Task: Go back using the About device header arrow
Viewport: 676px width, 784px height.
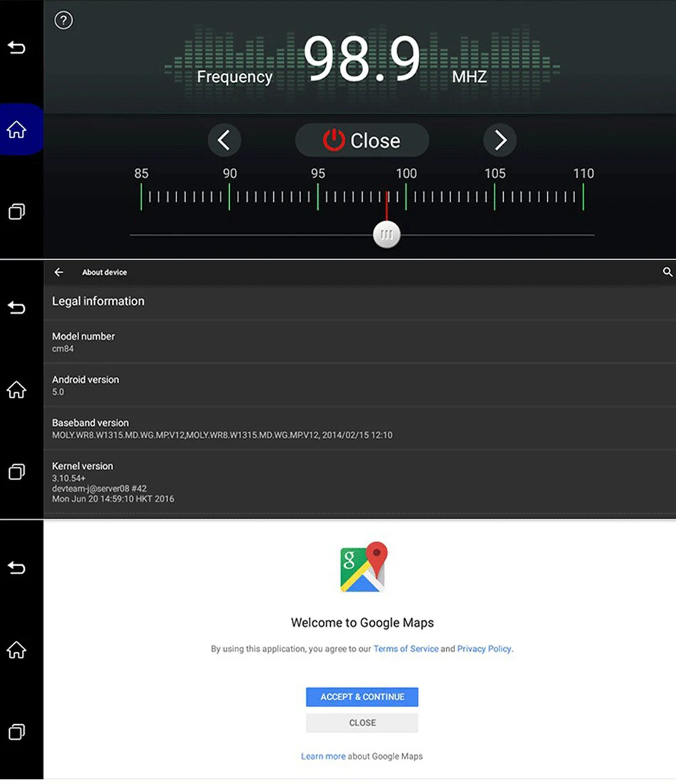Action: (x=58, y=272)
